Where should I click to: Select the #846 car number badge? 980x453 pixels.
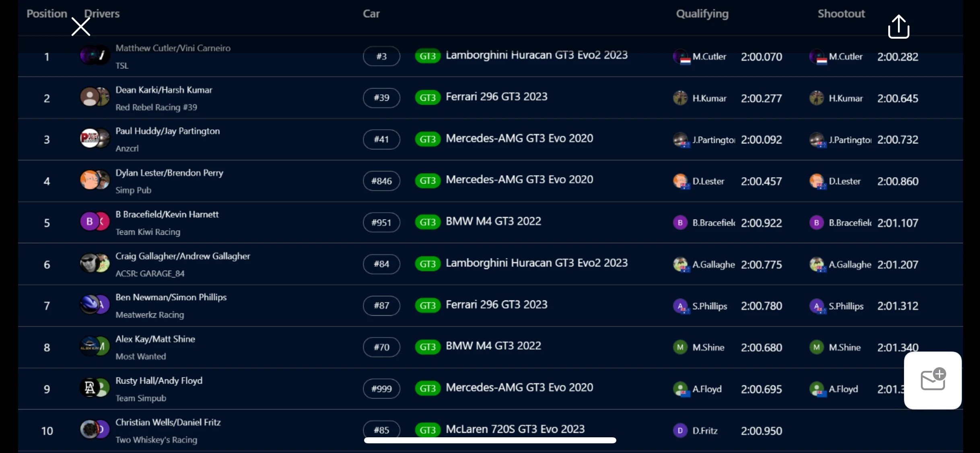click(381, 181)
